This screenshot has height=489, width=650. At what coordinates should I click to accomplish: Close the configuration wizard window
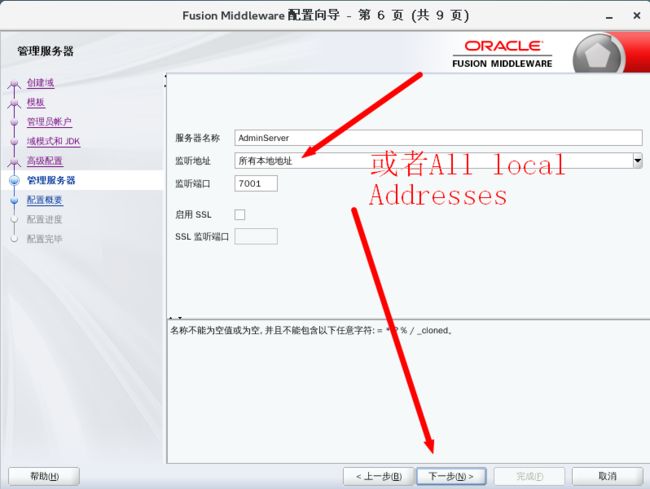(637, 16)
